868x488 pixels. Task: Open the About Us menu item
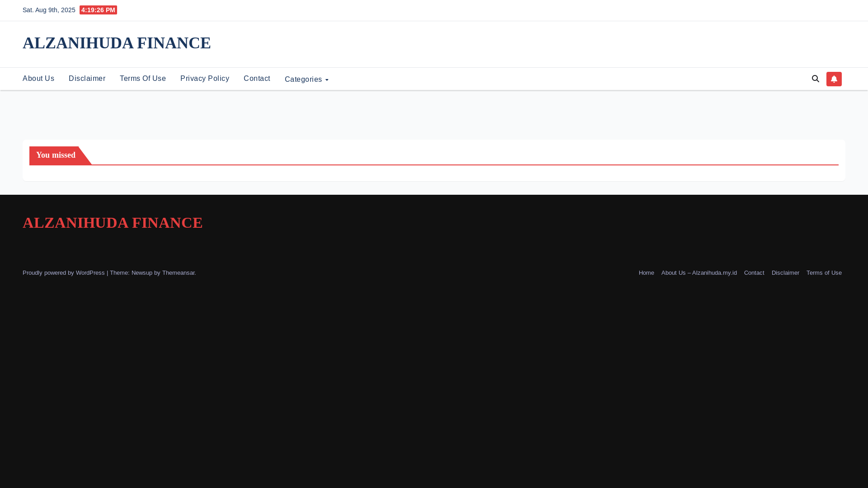[x=38, y=79]
